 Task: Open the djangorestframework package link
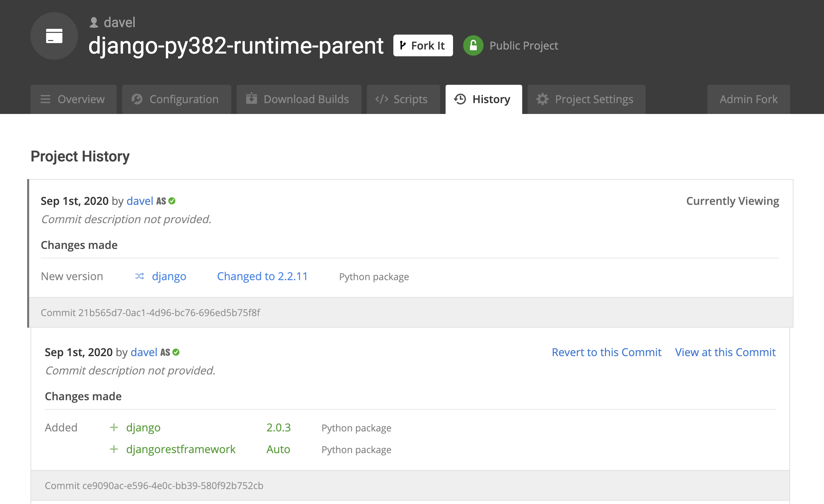(181, 449)
